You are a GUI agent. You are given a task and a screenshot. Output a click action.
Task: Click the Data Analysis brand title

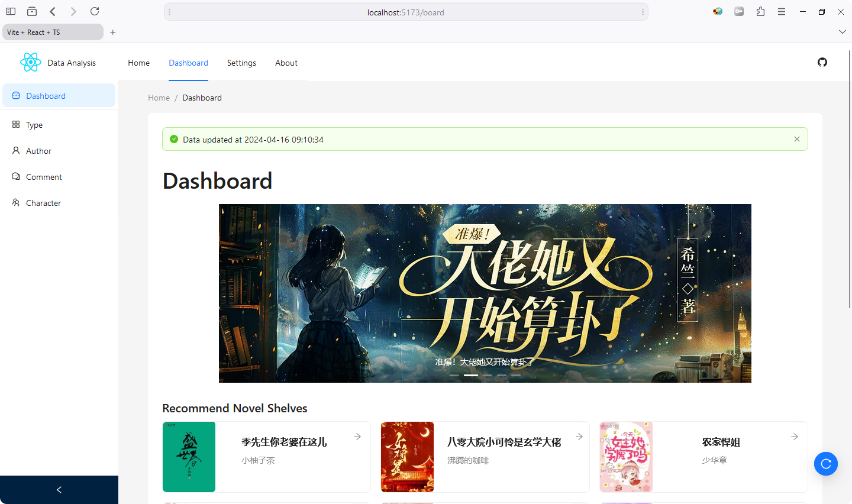tap(72, 63)
